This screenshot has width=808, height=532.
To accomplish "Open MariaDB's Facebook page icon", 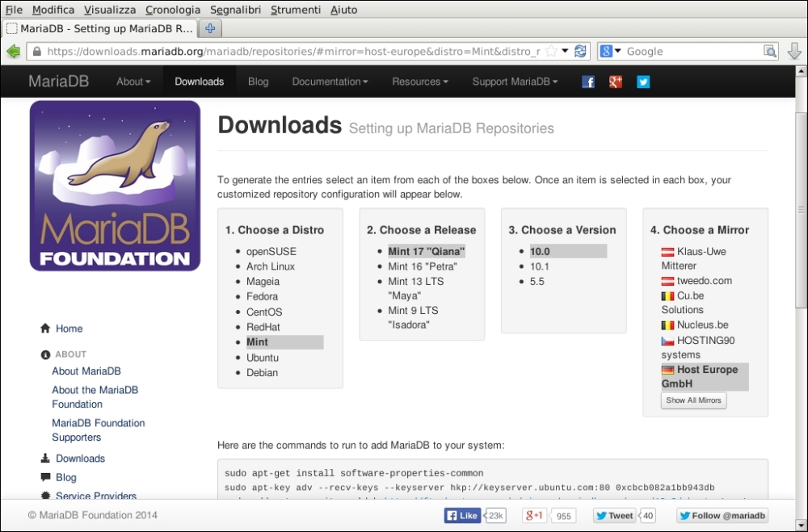I will click(x=588, y=82).
